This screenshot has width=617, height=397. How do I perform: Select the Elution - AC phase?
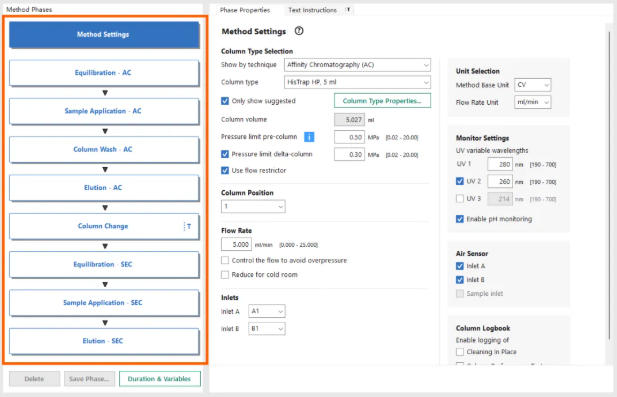pos(104,188)
